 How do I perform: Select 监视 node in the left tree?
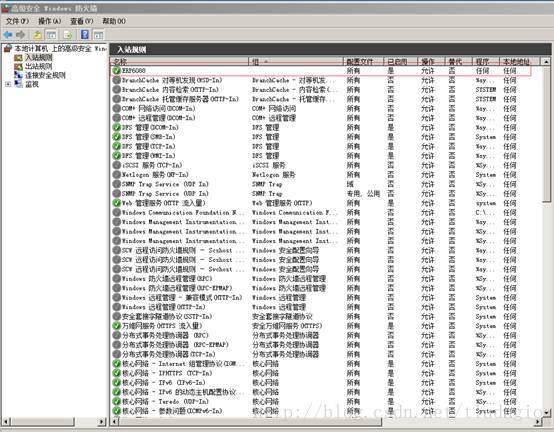click(x=32, y=84)
